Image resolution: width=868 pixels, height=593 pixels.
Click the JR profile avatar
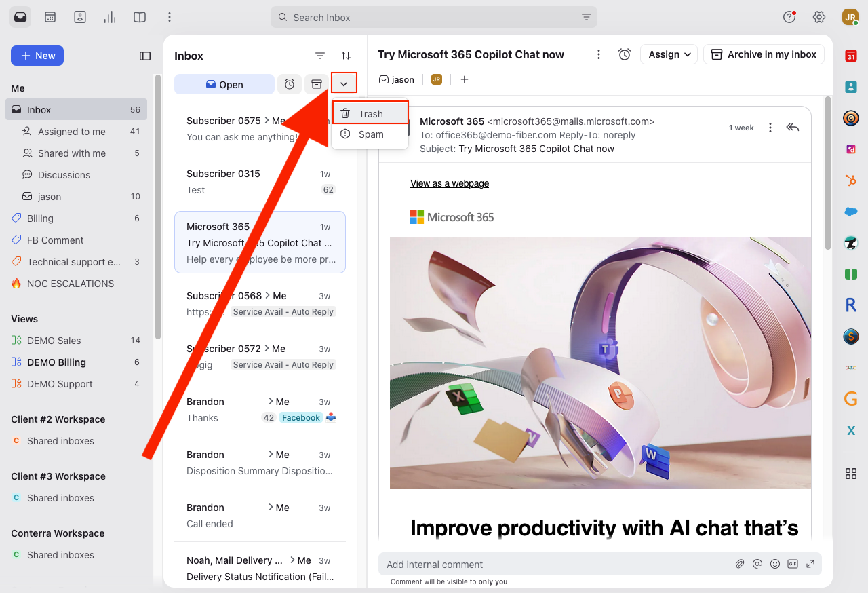click(x=850, y=17)
